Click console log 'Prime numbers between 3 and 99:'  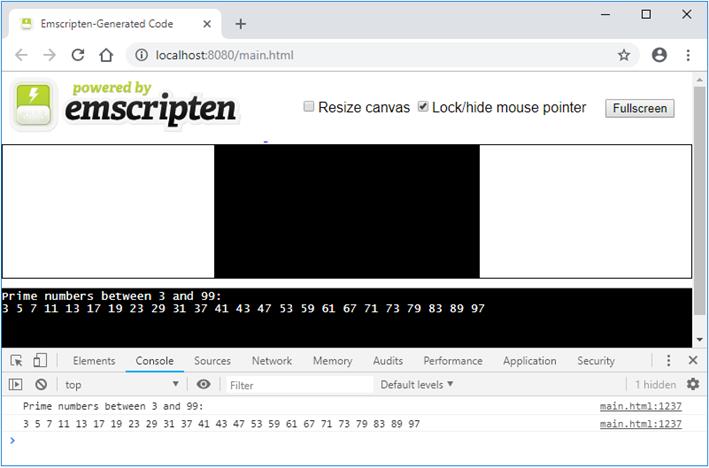pos(113,406)
